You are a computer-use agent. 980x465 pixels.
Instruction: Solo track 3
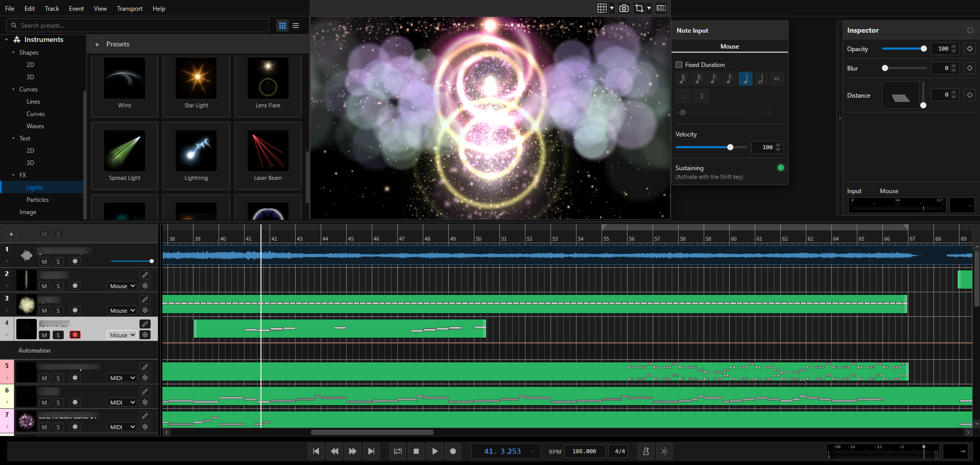58,311
